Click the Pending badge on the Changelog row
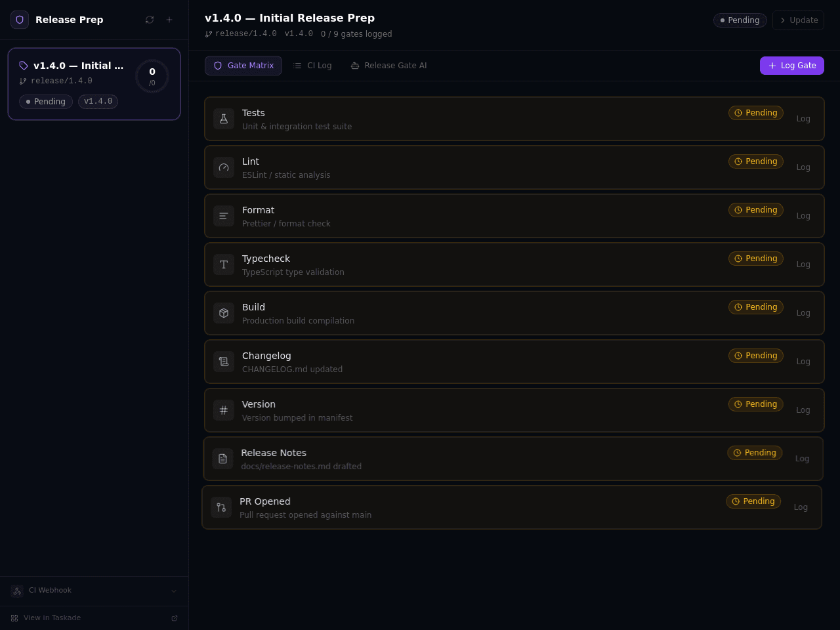 pyautogui.click(x=756, y=356)
